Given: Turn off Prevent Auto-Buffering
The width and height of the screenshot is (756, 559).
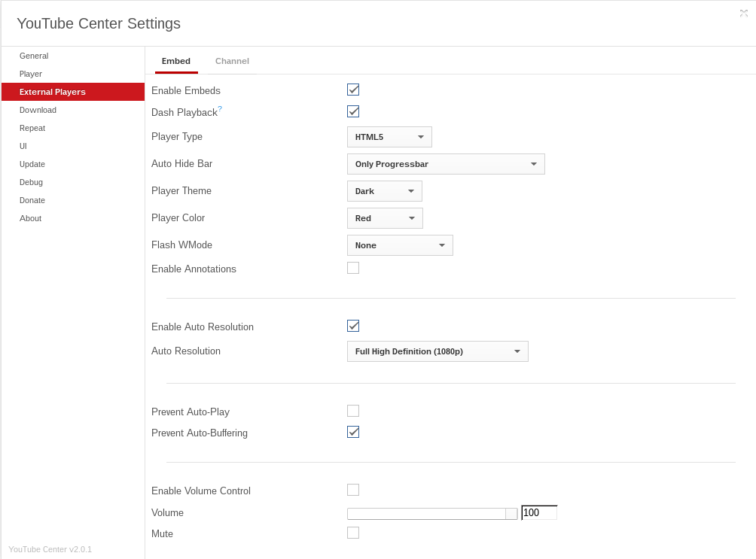Looking at the screenshot, I should 353,432.
